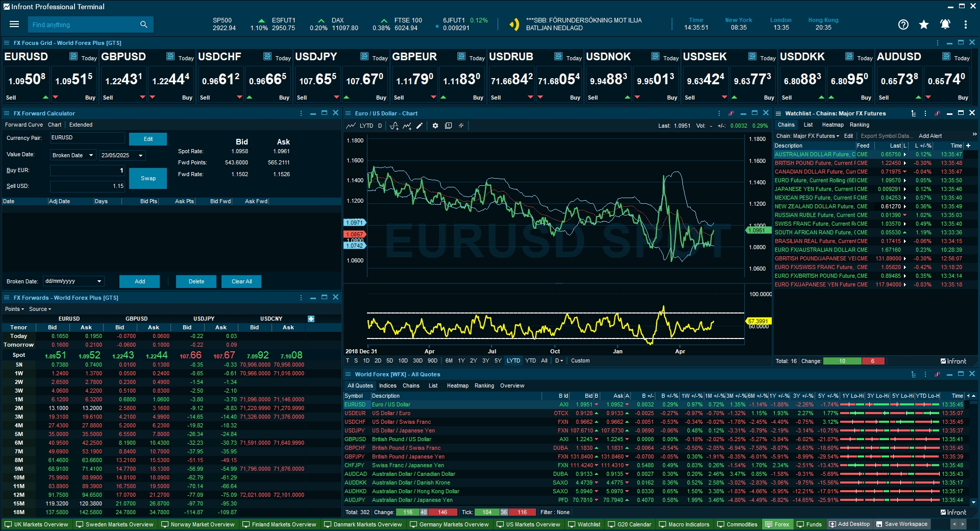
Task: Click the news speaker icon in ticker
Action: coord(514,25)
